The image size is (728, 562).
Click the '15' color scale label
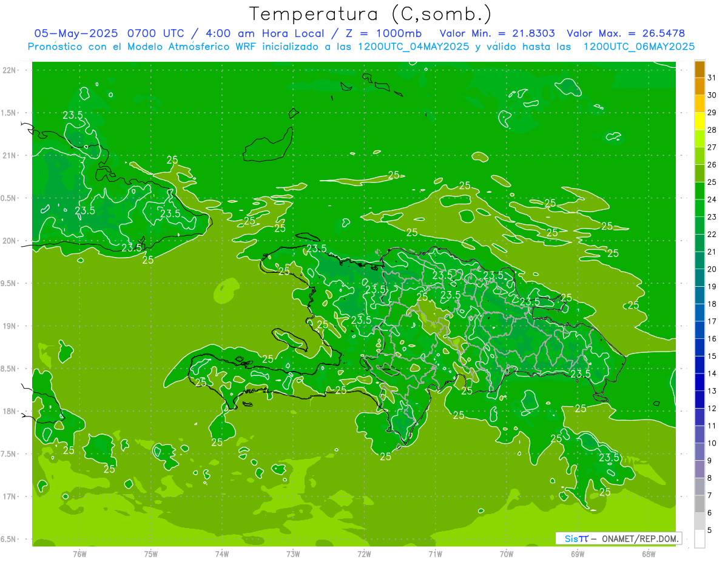click(712, 356)
